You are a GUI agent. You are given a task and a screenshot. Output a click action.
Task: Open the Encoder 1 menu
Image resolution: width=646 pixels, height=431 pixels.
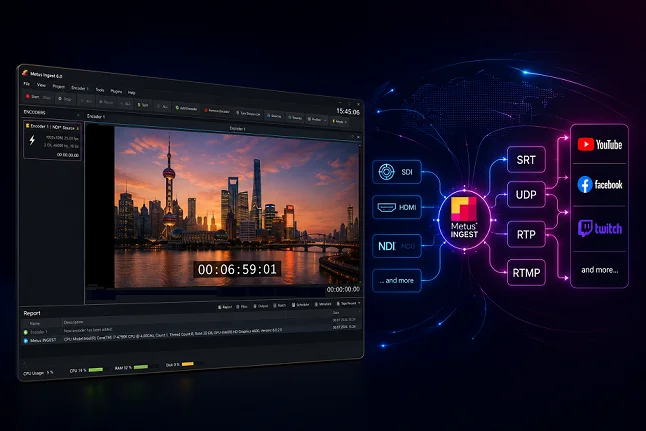pos(80,88)
